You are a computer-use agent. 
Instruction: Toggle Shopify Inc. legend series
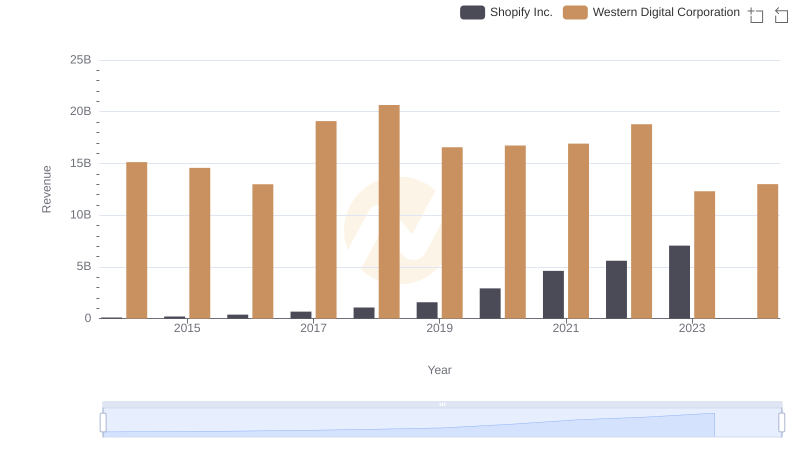pos(506,12)
